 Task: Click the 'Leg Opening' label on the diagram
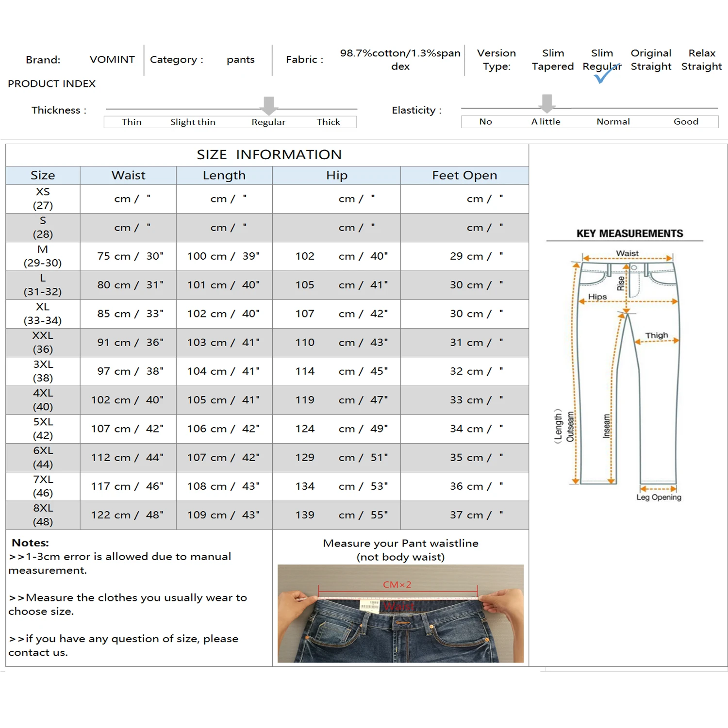659,497
